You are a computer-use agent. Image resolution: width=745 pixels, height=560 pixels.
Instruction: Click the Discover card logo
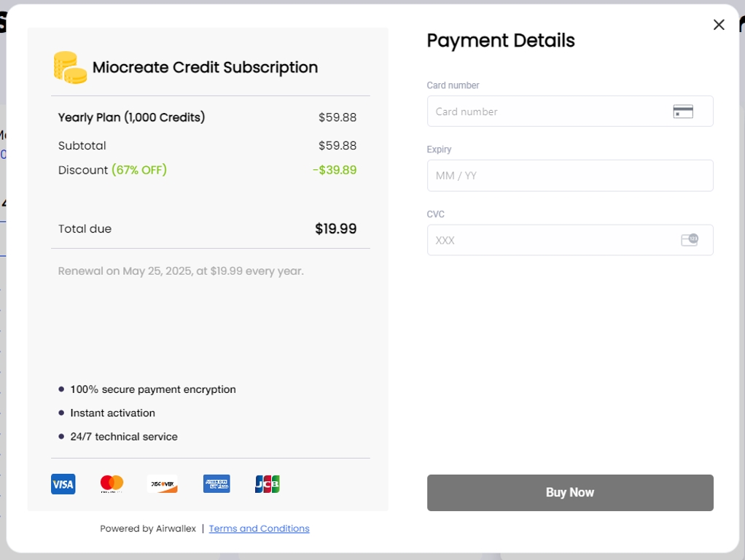162,484
